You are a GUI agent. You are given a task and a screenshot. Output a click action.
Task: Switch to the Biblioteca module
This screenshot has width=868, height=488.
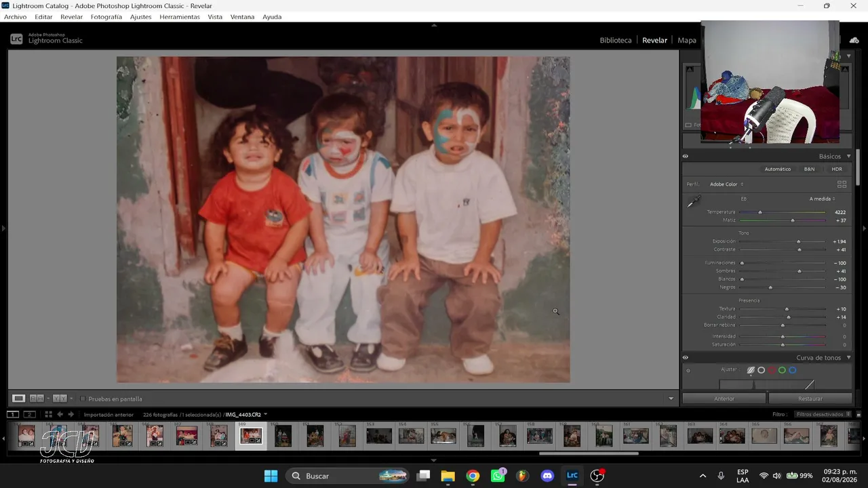pyautogui.click(x=616, y=40)
